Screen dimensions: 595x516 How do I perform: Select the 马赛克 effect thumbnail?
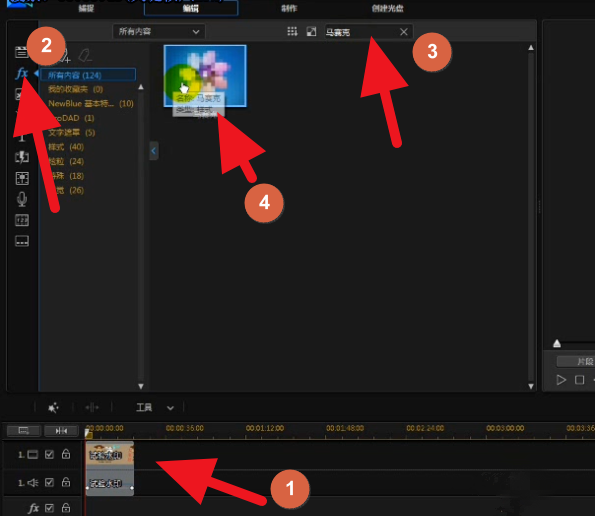tap(205, 76)
